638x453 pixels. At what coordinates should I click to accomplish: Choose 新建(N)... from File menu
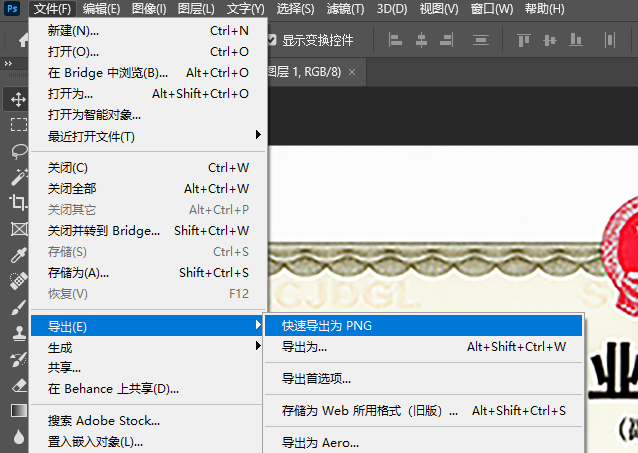(x=148, y=31)
